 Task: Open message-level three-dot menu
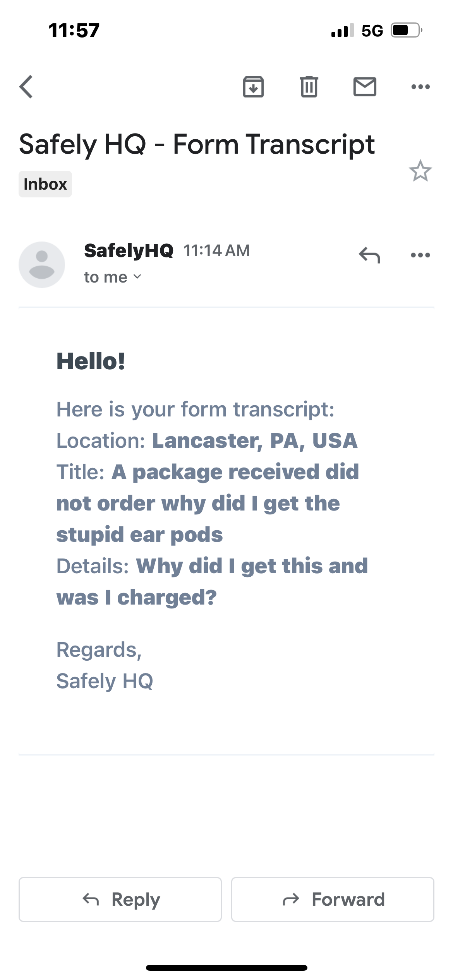pos(420,255)
